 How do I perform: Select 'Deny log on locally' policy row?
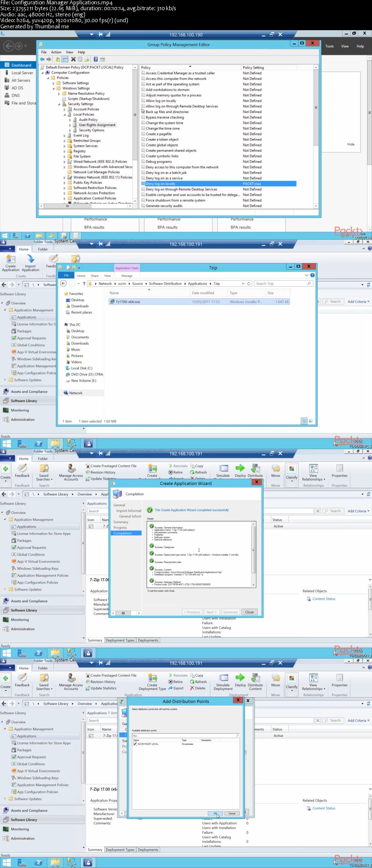(x=218, y=184)
